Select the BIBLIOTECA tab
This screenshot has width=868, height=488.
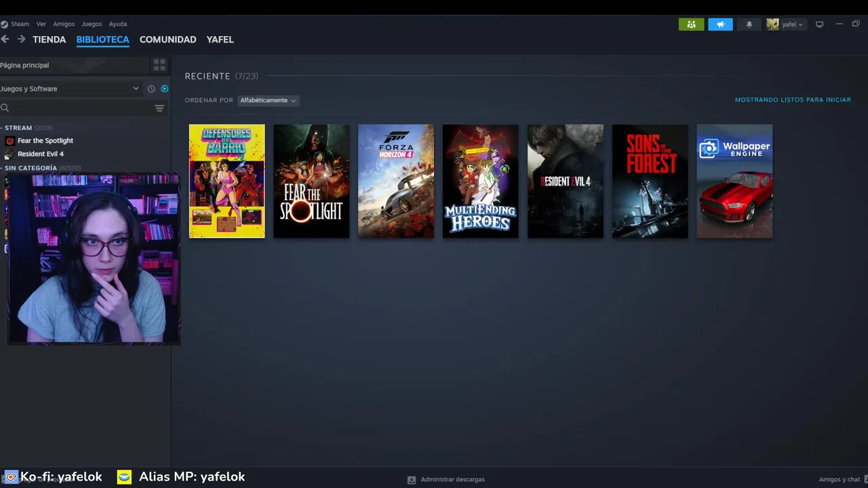click(x=102, y=39)
